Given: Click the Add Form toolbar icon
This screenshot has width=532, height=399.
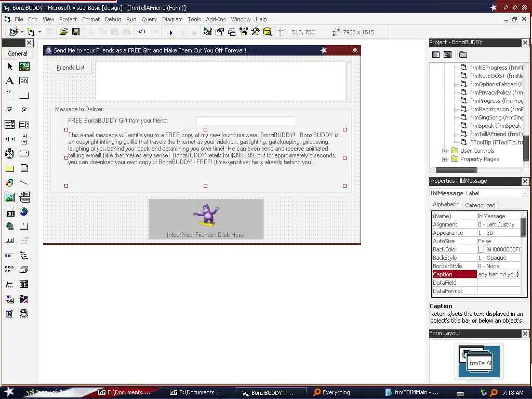Looking at the screenshot, I should click(x=31, y=32).
